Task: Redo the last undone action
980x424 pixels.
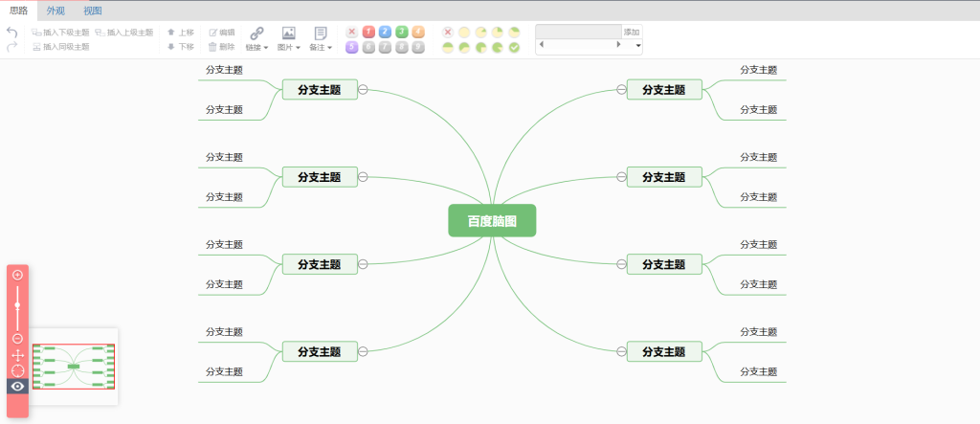Action: pos(11,47)
